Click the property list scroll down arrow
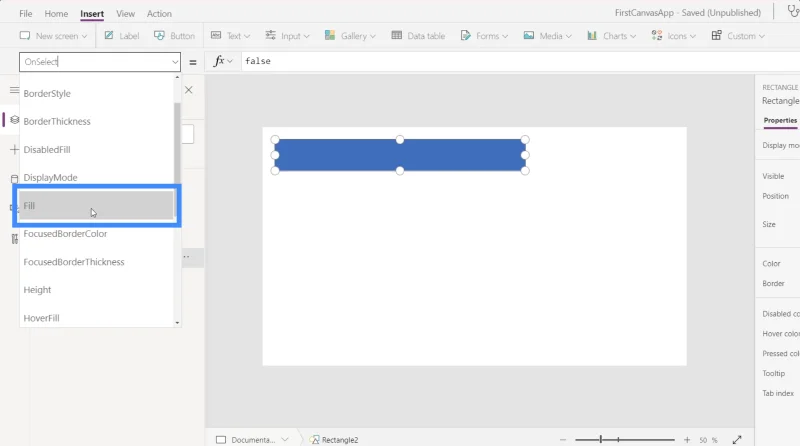Viewport: 800px width, 446px height. point(177,323)
